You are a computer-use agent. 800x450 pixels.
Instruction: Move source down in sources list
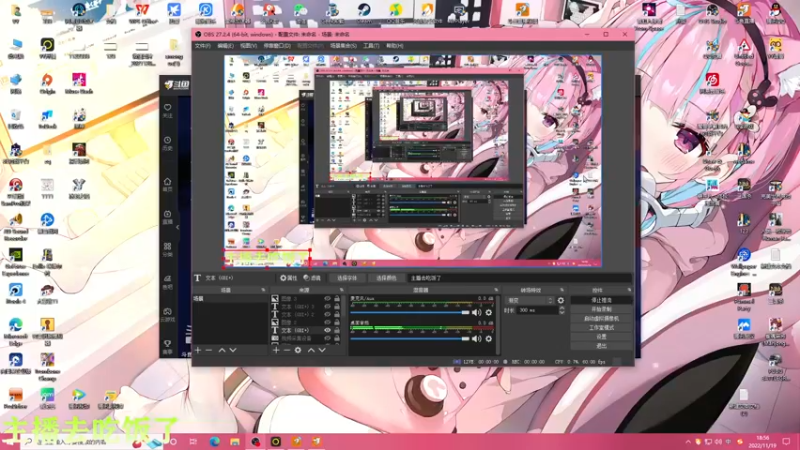pos(322,350)
